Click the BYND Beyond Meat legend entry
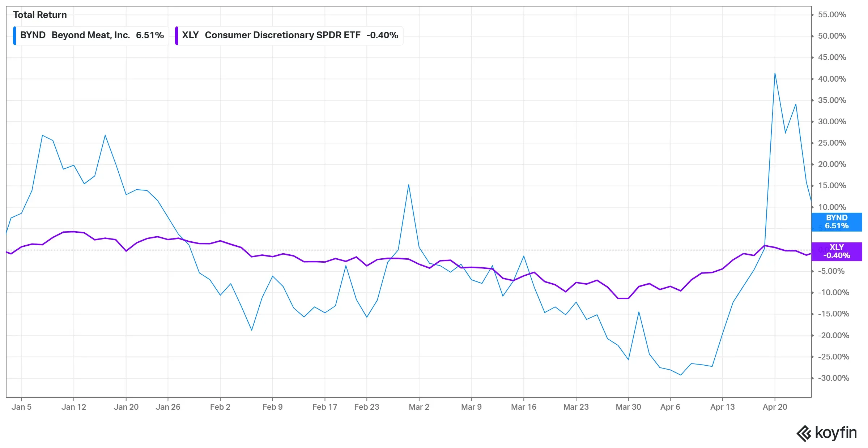 pos(91,35)
